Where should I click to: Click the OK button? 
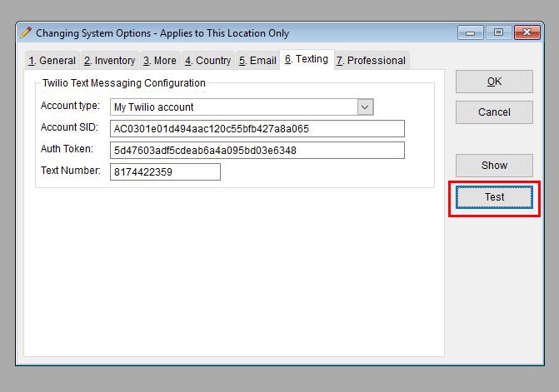pos(494,82)
